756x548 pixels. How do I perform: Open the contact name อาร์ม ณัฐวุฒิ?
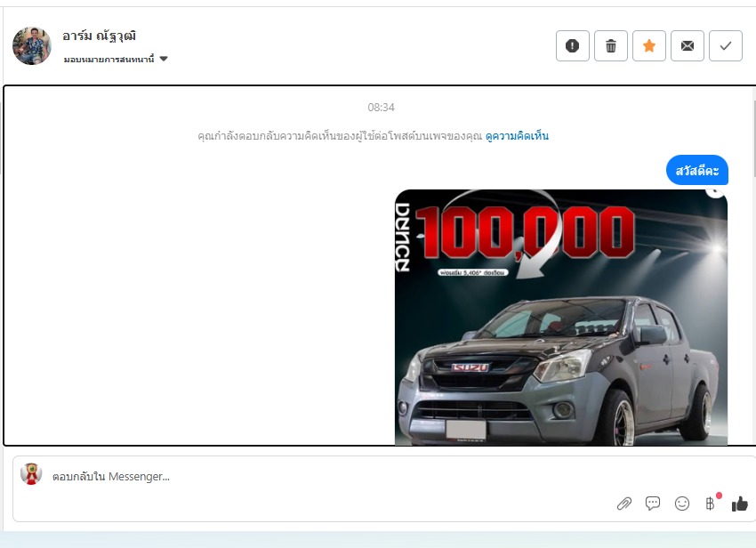[x=100, y=36]
